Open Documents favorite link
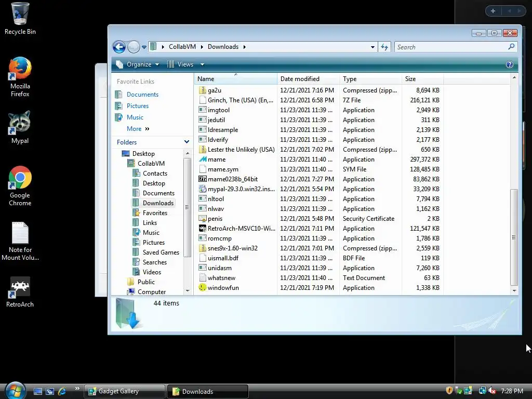The height and width of the screenshot is (399, 532). coord(142,95)
